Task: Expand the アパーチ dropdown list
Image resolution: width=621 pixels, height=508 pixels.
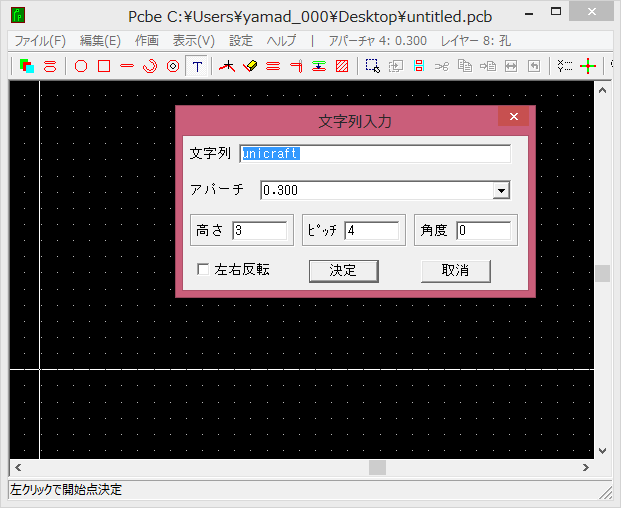Action: click(x=502, y=190)
